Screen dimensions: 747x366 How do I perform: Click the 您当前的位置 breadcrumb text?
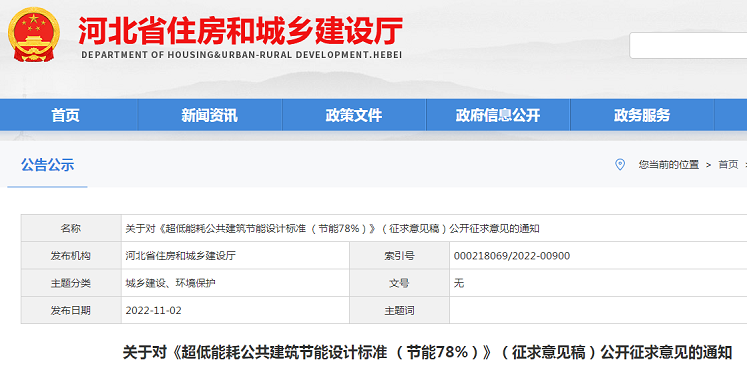[x=668, y=165]
